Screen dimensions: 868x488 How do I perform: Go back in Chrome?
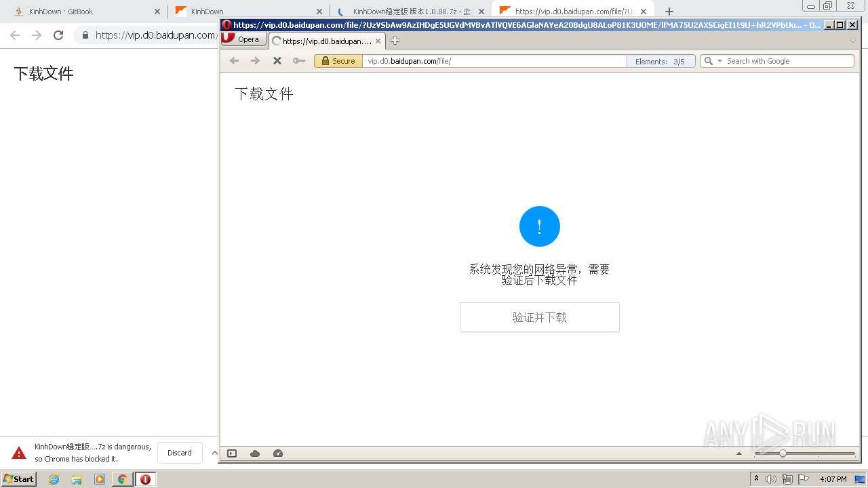point(15,35)
